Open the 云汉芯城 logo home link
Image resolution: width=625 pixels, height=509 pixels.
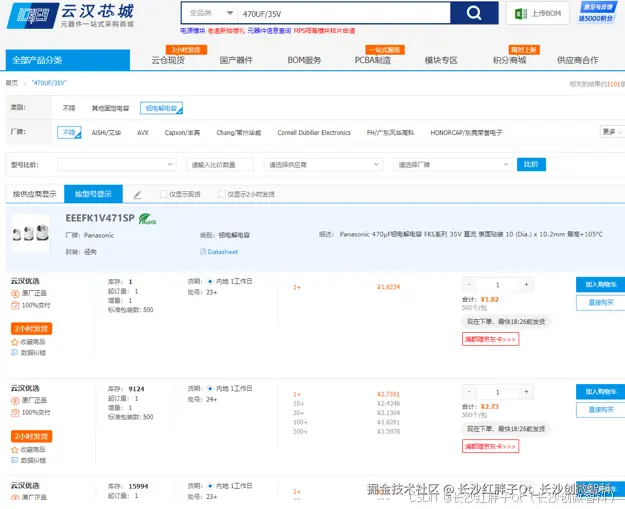[x=71, y=16]
